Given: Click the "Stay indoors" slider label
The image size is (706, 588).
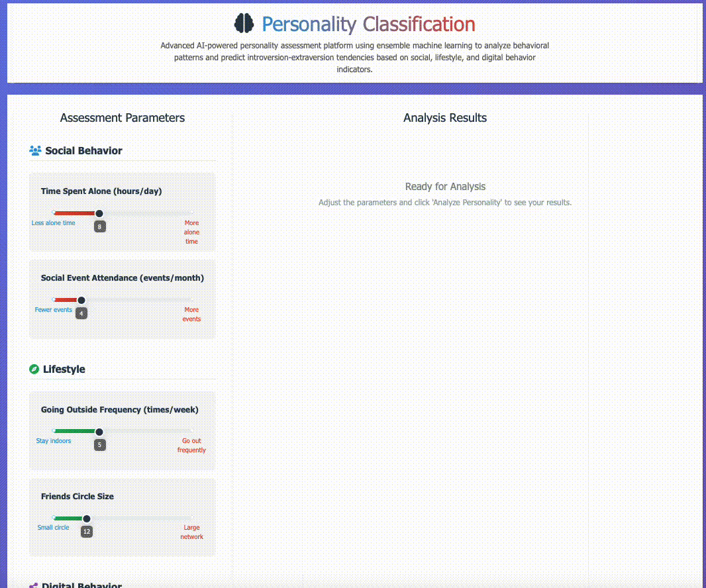Looking at the screenshot, I should [x=54, y=441].
